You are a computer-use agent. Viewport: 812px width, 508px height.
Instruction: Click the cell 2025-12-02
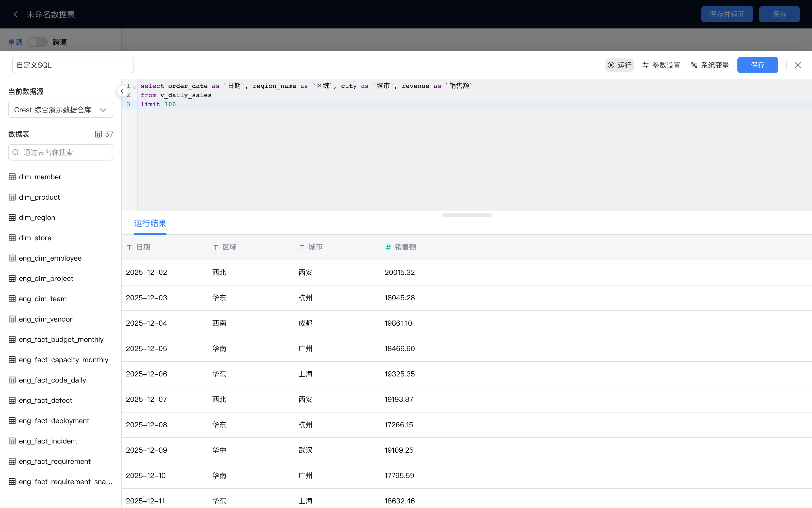click(x=147, y=273)
